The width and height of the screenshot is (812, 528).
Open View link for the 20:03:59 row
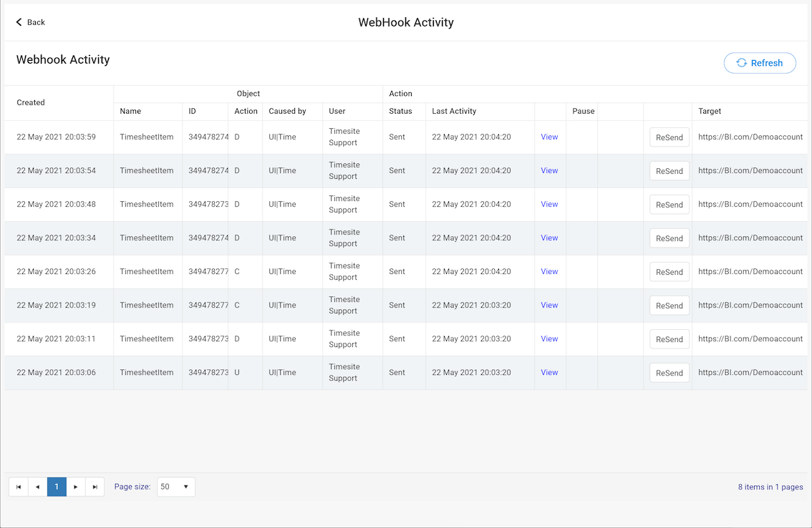549,137
